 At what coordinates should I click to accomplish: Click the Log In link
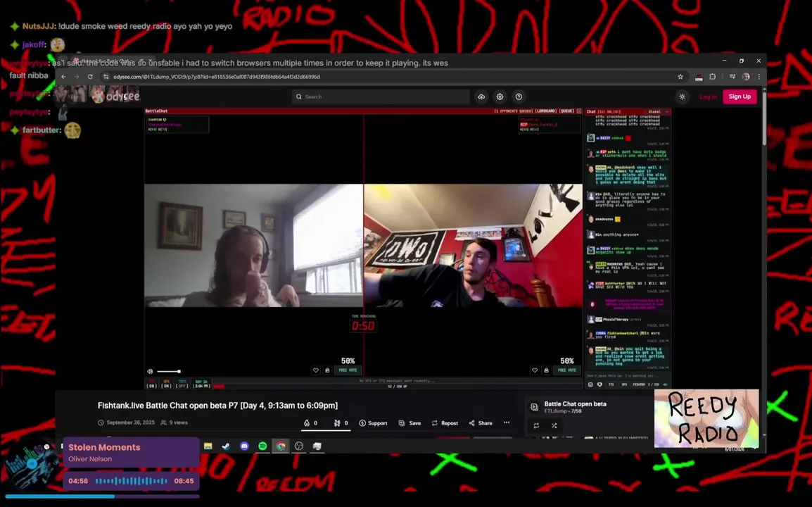[x=708, y=96]
